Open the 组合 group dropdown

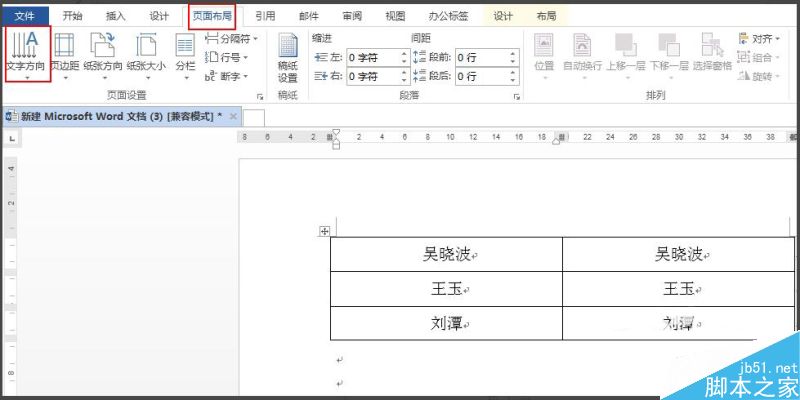760,57
